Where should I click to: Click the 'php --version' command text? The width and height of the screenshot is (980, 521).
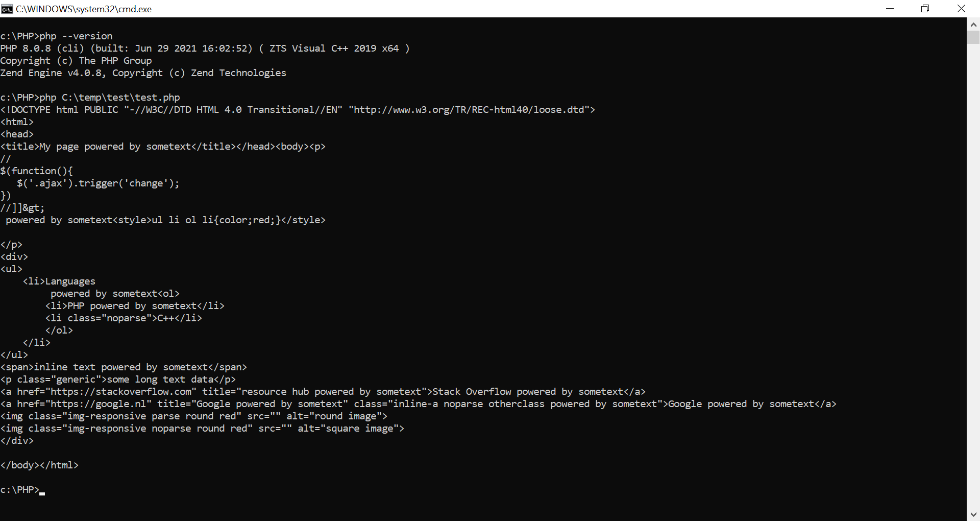(76, 36)
